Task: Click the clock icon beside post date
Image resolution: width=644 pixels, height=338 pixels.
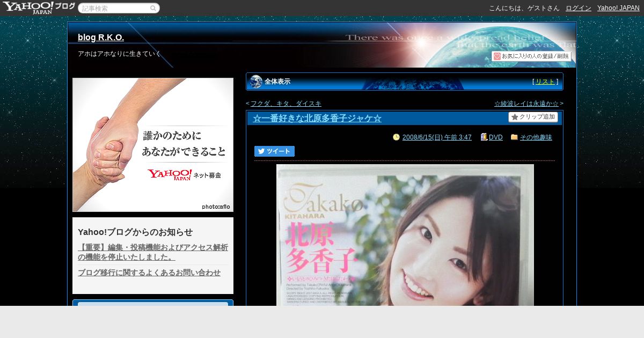Action: coord(396,137)
